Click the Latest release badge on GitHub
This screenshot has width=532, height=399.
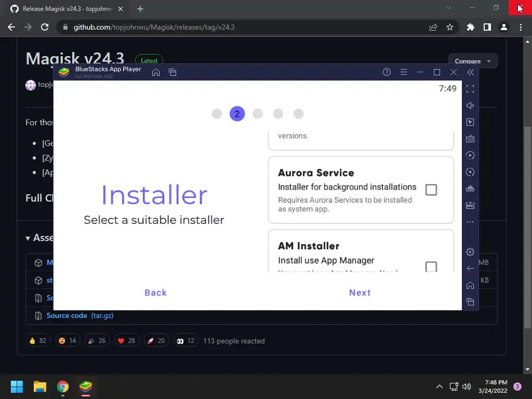[149, 60]
